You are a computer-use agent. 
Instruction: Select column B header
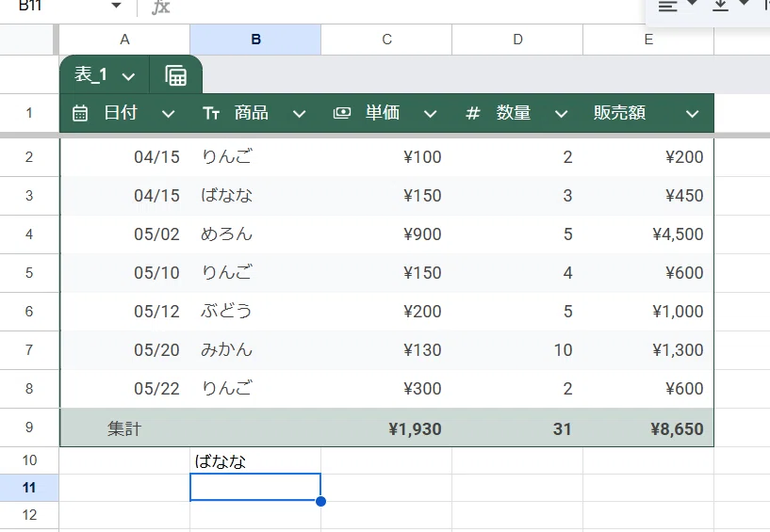tap(255, 40)
